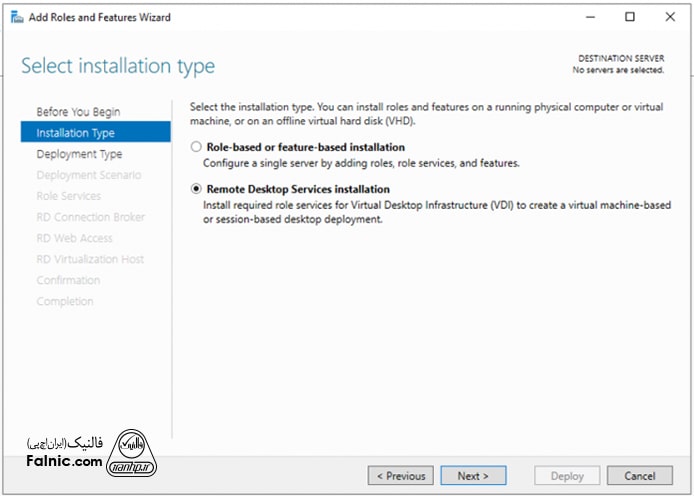Click Deployment Scenario in the sidebar

(88, 175)
